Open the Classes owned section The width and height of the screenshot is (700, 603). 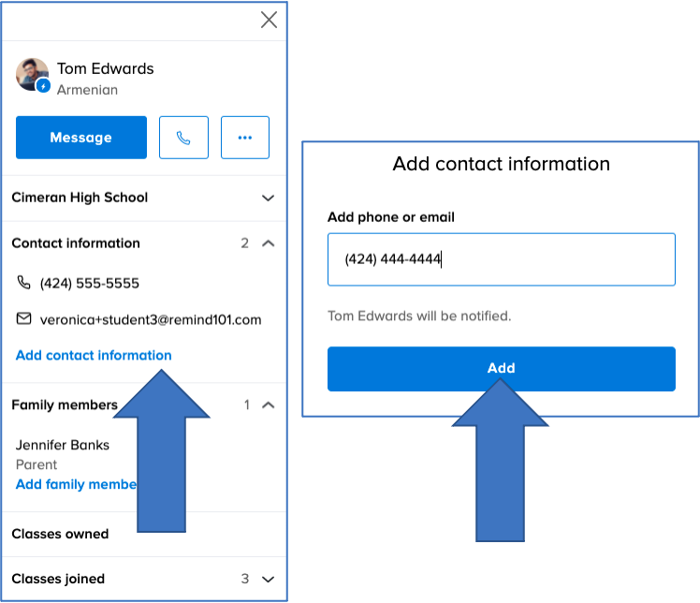coord(60,534)
